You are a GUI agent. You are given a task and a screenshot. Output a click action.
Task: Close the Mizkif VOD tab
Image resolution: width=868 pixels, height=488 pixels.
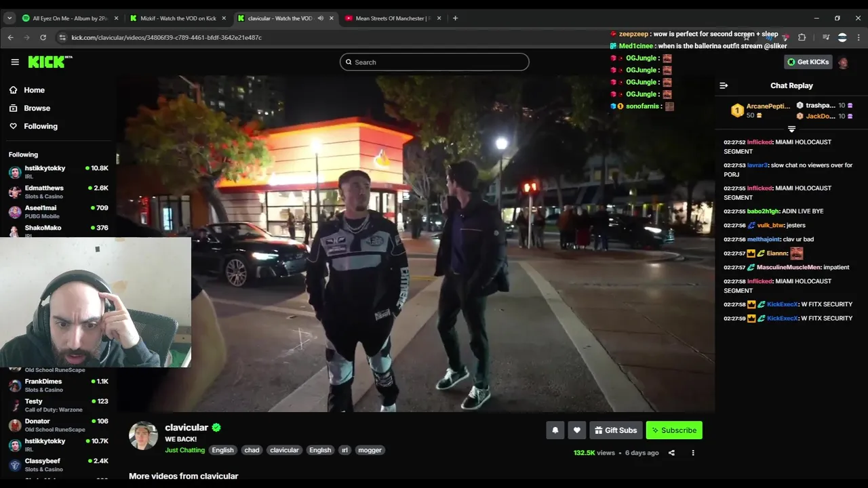point(224,18)
